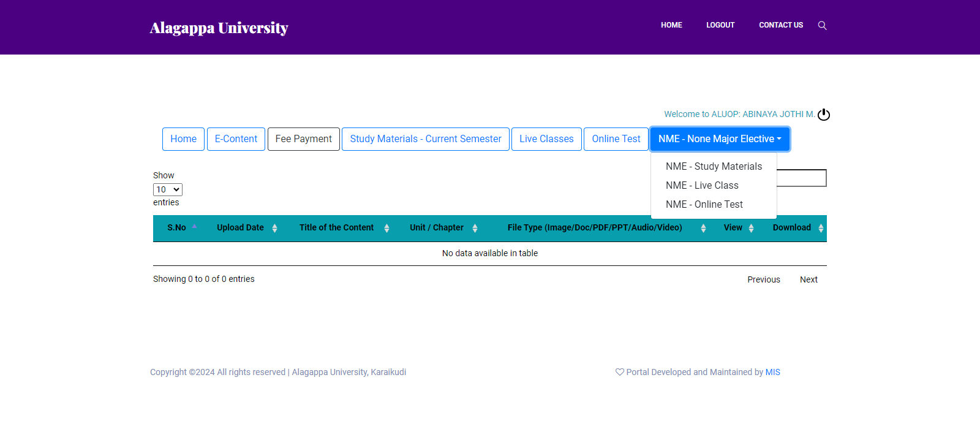This screenshot has width=980, height=448.
Task: Select NME - Live Class from the menu
Action: tap(714, 185)
